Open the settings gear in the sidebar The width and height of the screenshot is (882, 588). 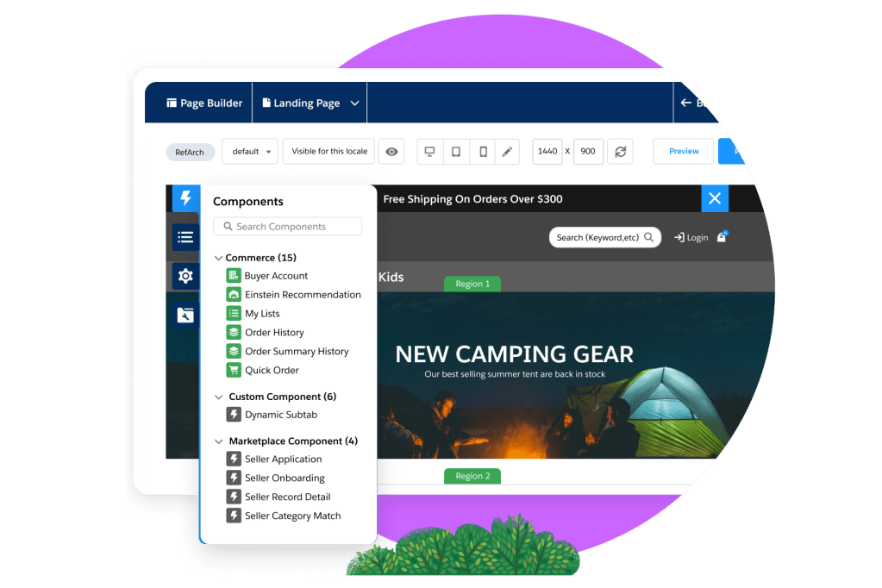[x=185, y=276]
